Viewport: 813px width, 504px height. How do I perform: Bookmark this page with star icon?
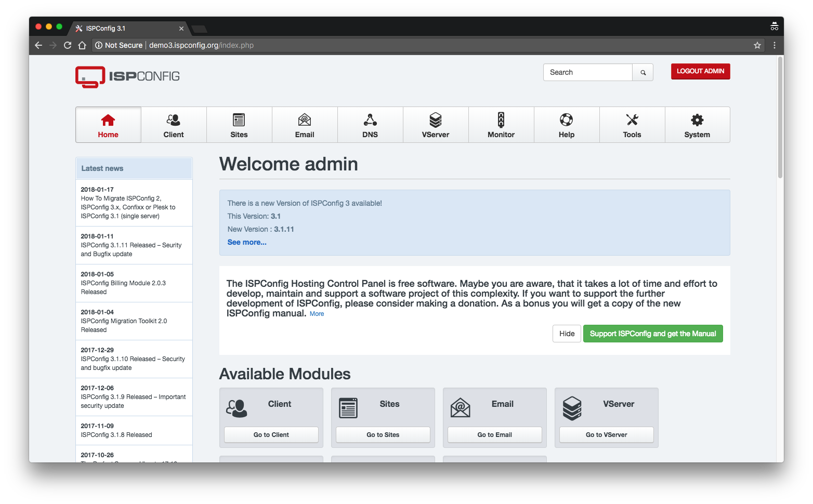point(757,45)
